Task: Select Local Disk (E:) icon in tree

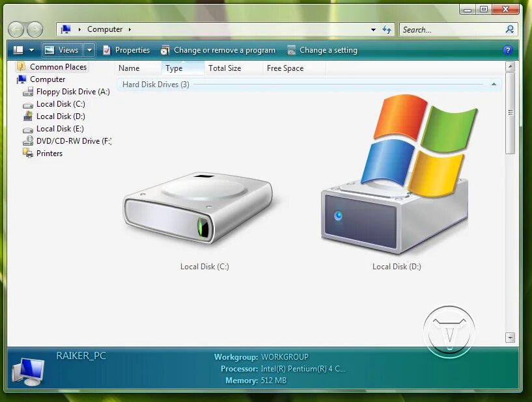Action: point(28,130)
